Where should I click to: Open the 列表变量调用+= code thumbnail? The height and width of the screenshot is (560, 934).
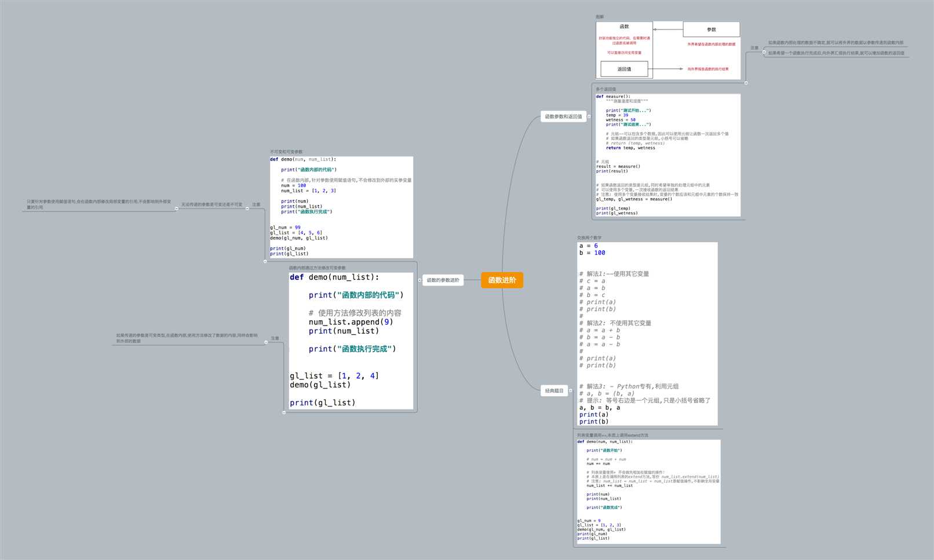click(x=648, y=492)
